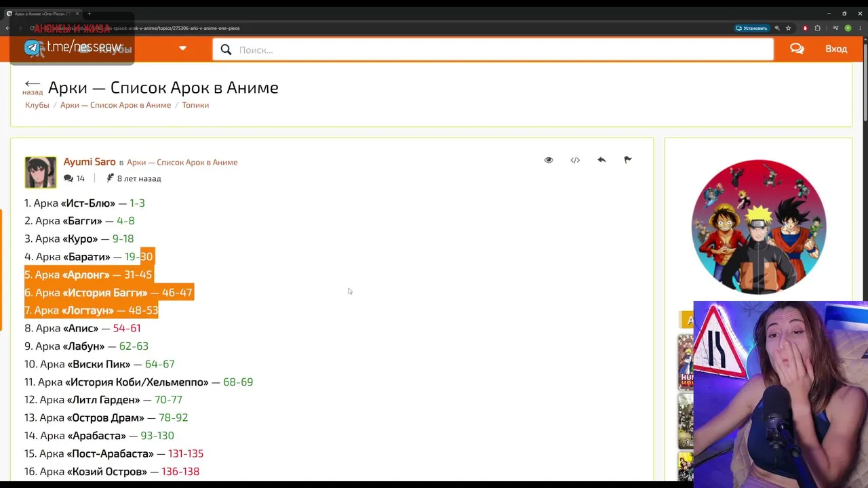Screen dimensions: 868x488
Task: Flag the post with the report icon
Action: tap(627, 160)
